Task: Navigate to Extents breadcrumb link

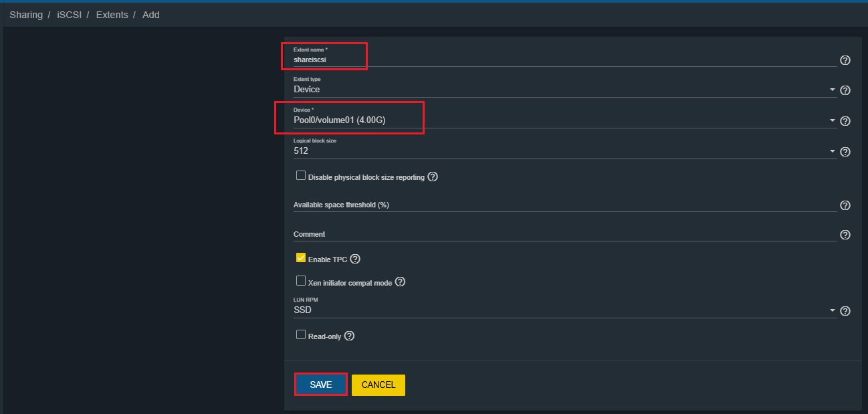Action: (x=112, y=15)
